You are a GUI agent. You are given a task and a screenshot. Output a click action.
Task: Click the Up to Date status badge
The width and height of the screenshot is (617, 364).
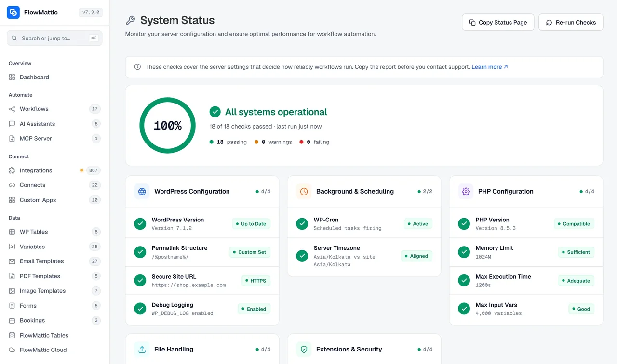(251, 224)
